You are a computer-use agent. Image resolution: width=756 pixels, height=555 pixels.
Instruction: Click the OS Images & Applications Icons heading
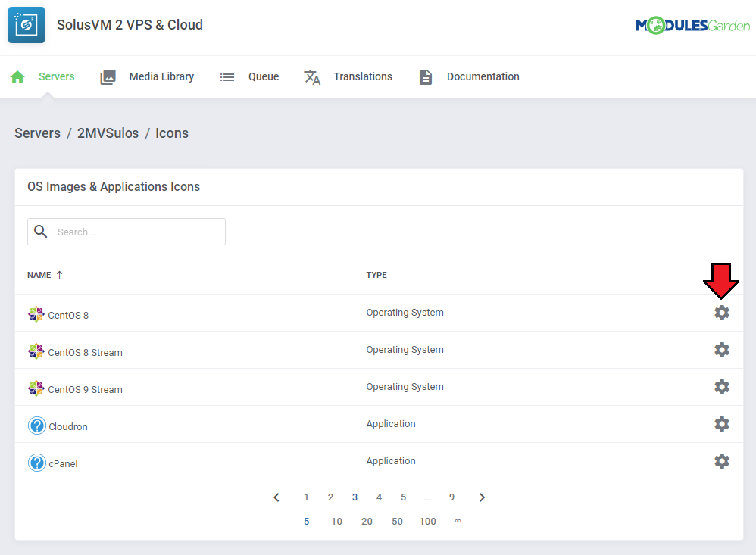tap(114, 186)
